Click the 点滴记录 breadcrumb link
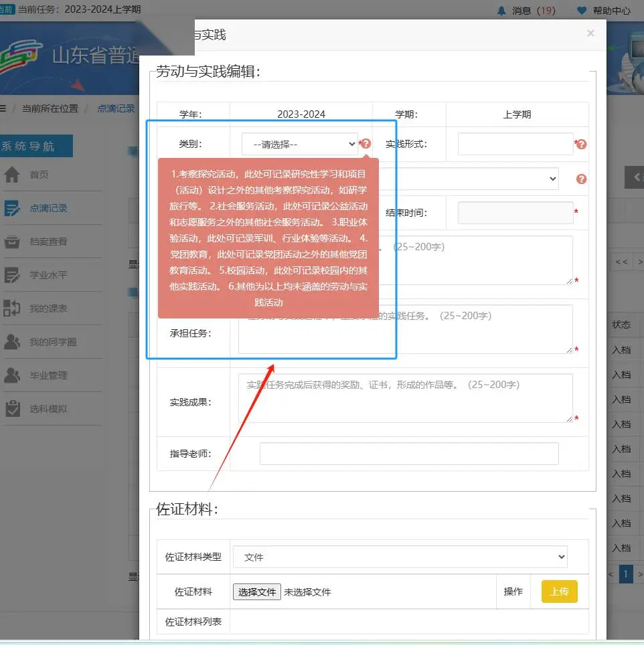This screenshot has height=645, width=644. point(116,108)
